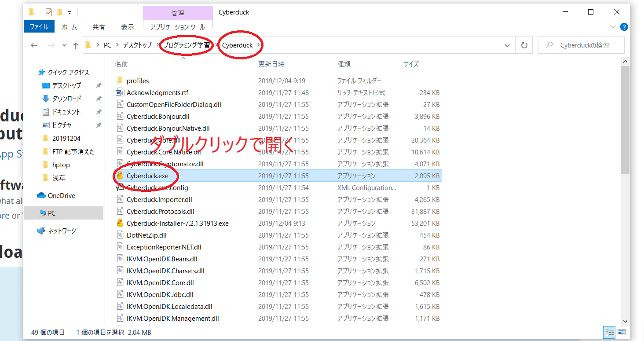Click the Desktop icon in Quick Access
The image size is (644, 341).
[45, 85]
